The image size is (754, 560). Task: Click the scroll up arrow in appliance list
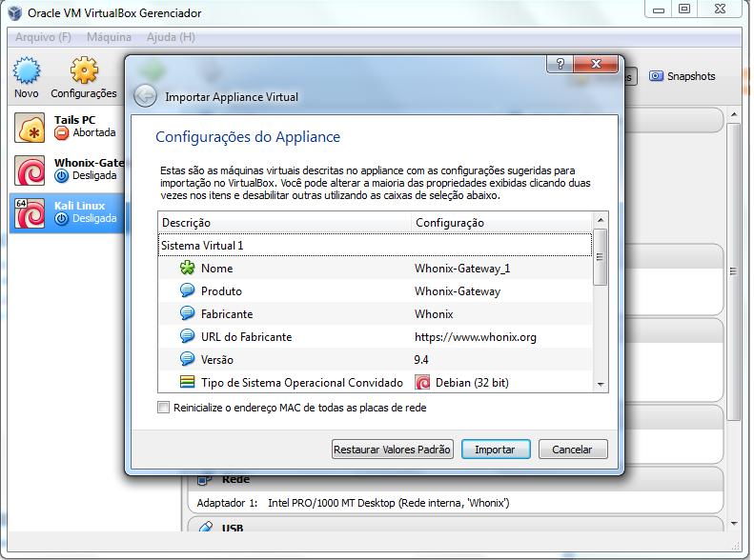pos(600,222)
